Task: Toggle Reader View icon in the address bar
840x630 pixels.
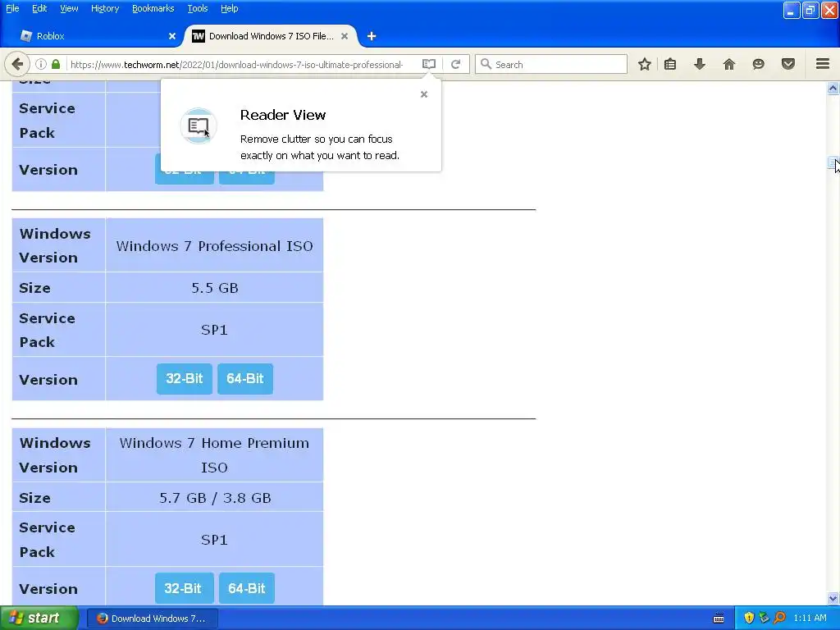Action: pos(428,64)
